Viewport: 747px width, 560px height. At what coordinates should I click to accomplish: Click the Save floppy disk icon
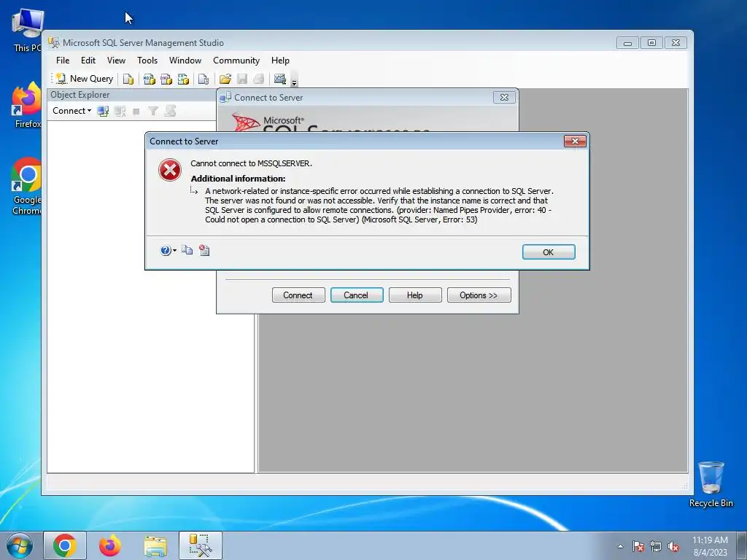coord(242,79)
